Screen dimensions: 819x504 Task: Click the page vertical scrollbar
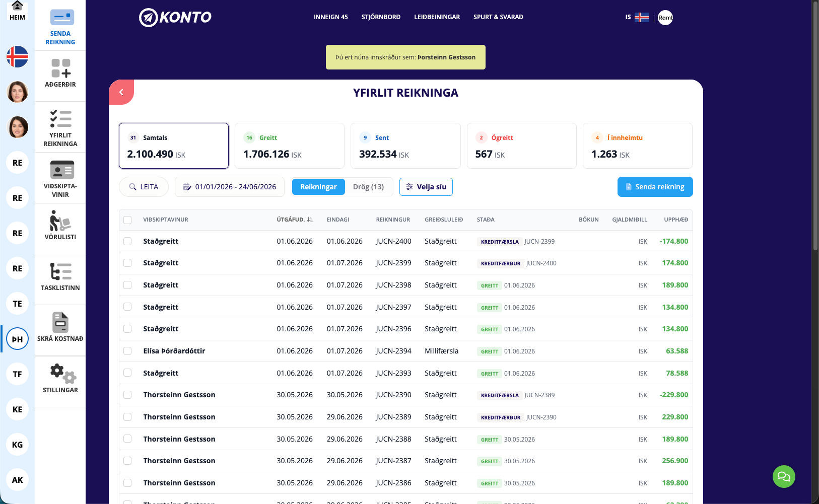pyautogui.click(x=815, y=126)
